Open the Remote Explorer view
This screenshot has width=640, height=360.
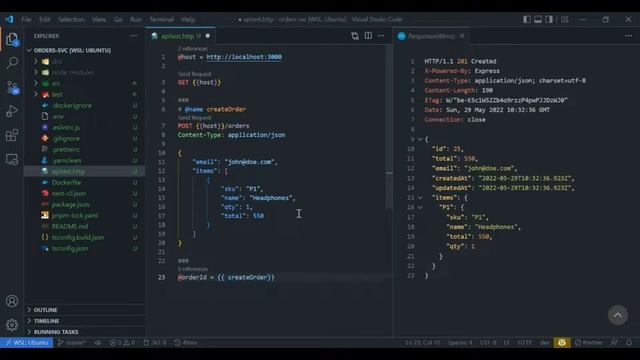[12, 159]
